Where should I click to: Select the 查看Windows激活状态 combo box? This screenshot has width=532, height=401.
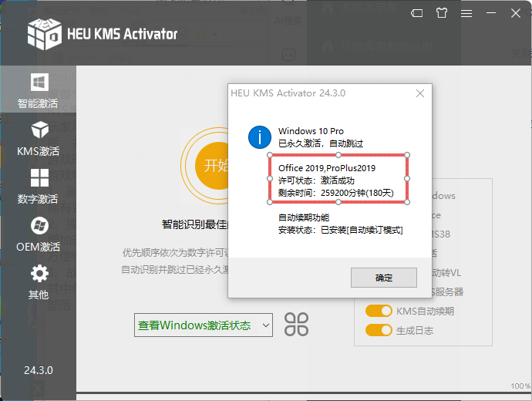tap(204, 325)
